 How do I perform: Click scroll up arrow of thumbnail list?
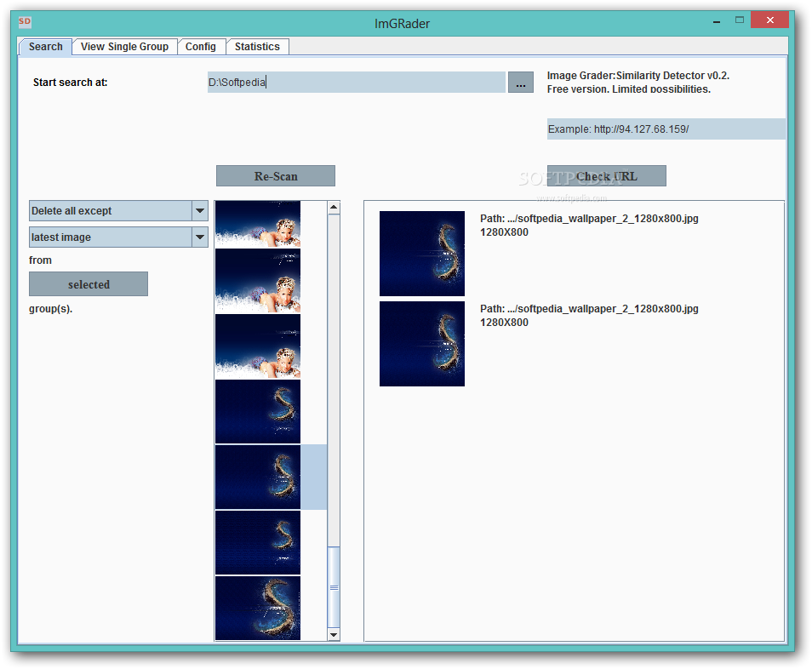(334, 207)
